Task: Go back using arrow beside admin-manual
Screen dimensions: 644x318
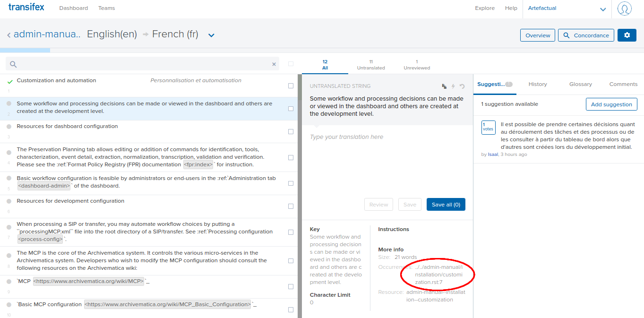Action: click(x=9, y=35)
